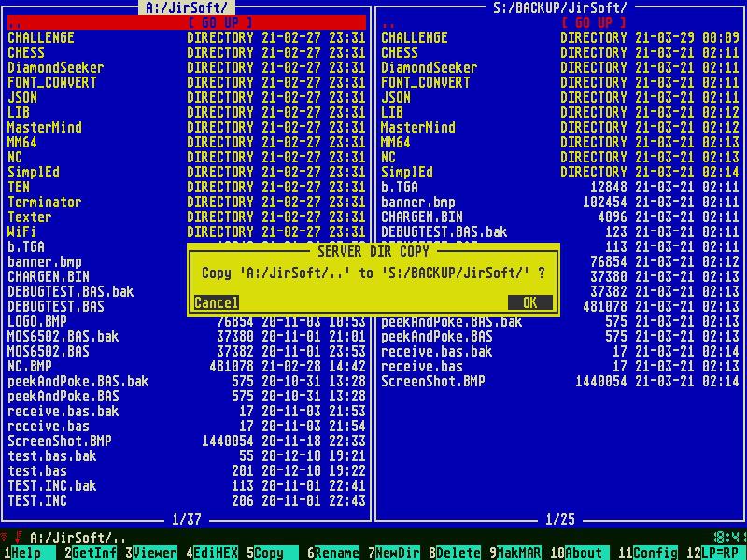Open the Config option in bottom bar

point(655,553)
